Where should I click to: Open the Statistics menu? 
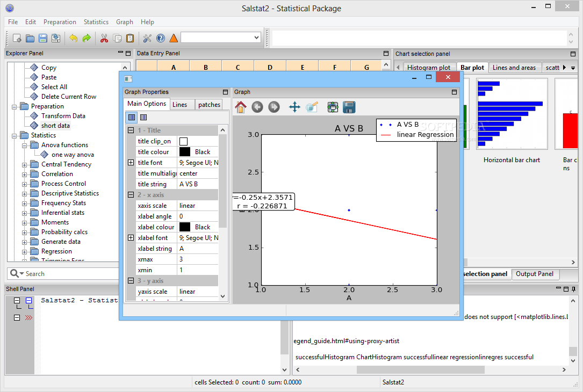point(96,22)
